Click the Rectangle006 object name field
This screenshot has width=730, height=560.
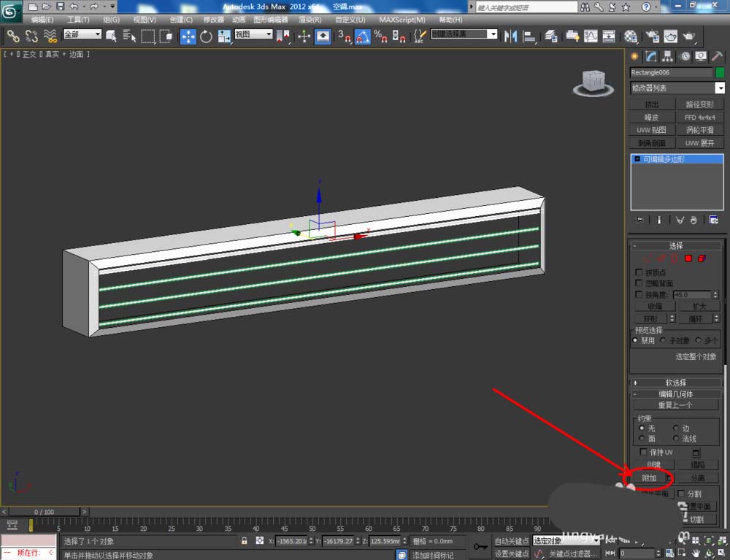(671, 72)
